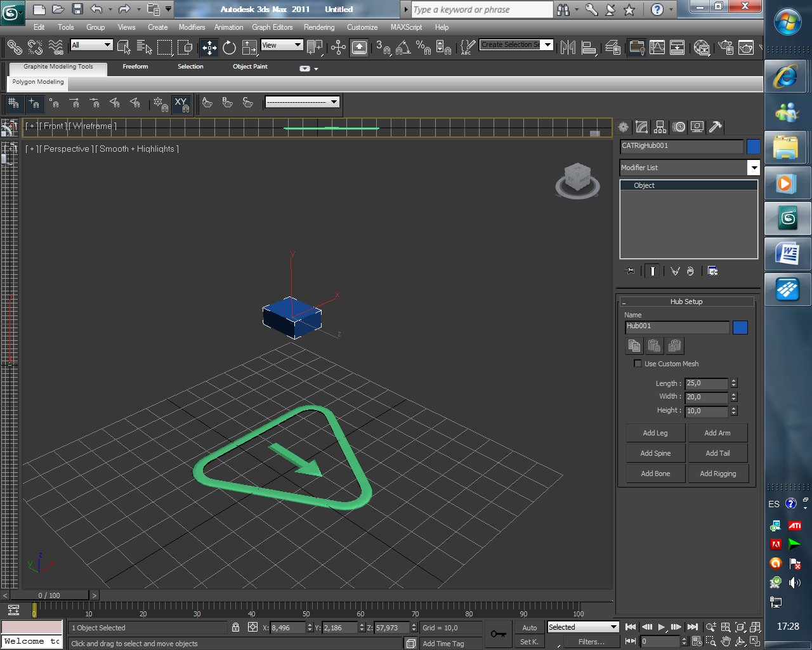812x650 pixels.
Task: Open the Layer Manager
Action: [x=613, y=48]
